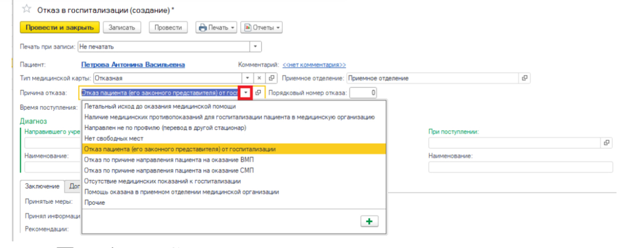Viewport: 644px width, 248px height.
Task: Select Отказ по причине направления на ВМП
Action: pos(234,160)
